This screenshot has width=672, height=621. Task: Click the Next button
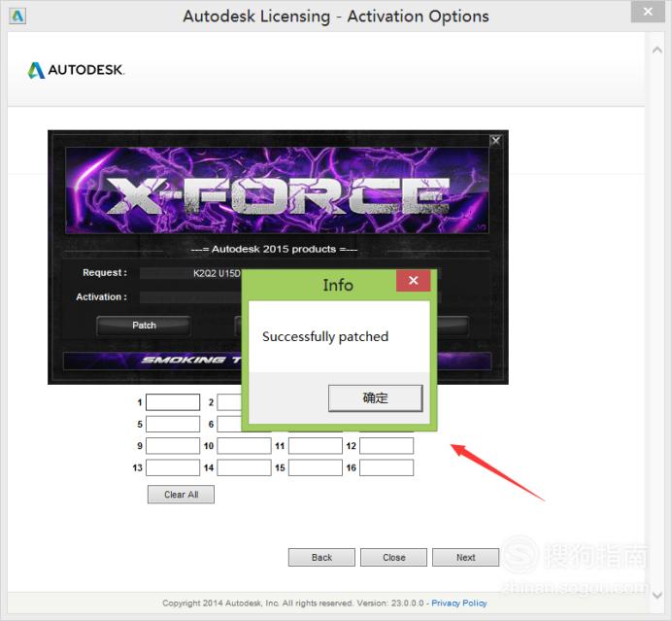(465, 557)
